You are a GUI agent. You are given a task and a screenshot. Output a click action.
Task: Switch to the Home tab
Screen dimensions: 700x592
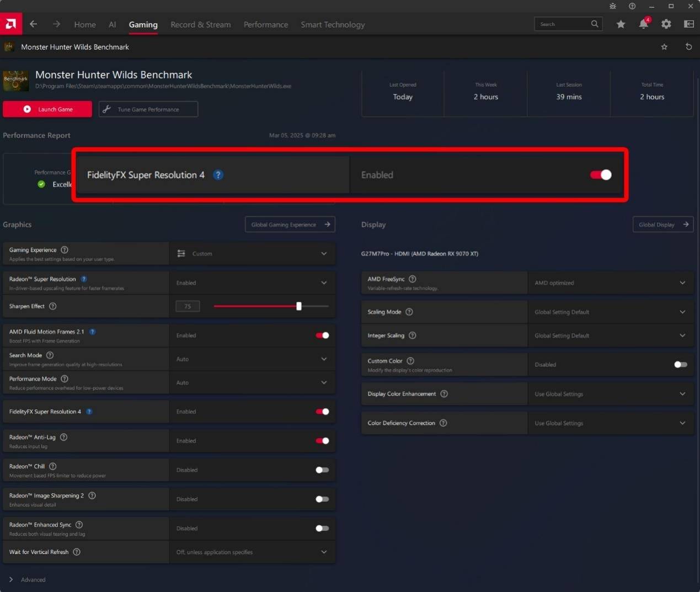(85, 25)
